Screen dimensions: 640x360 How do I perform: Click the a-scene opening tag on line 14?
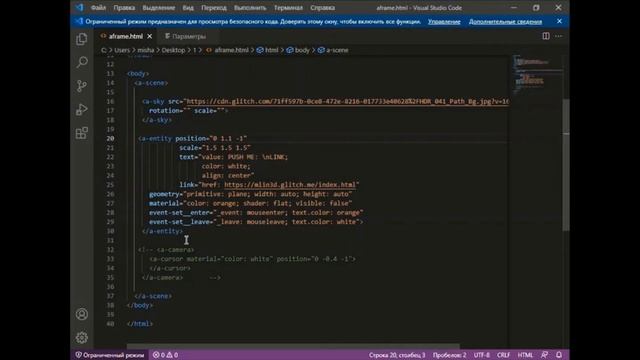pyautogui.click(x=151, y=83)
